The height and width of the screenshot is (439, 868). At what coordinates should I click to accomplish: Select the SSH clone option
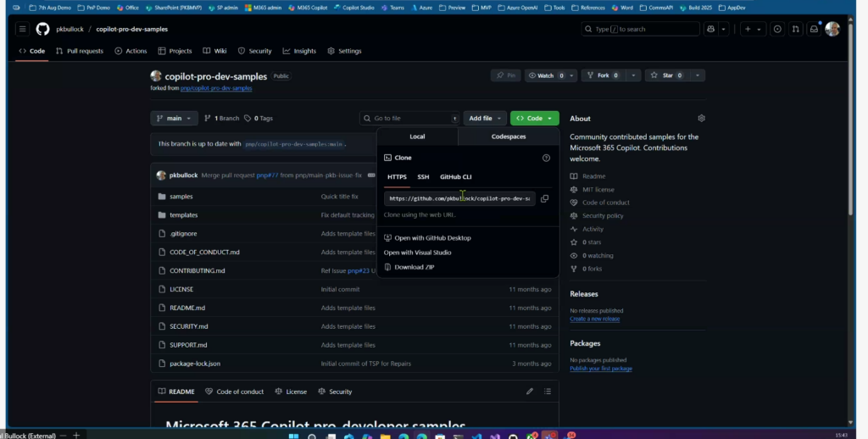click(x=423, y=177)
